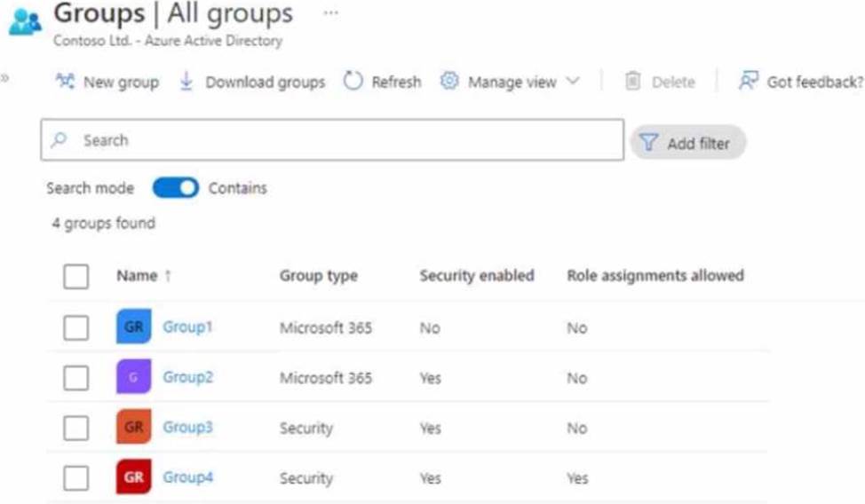Open the Group4 link
The image size is (865, 504).
[x=187, y=477]
